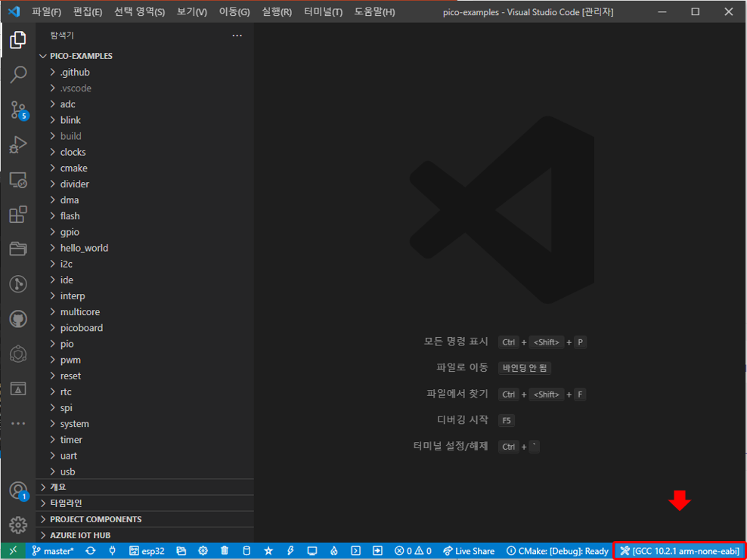Screen dimensions: 747x560
Task: Open the folder icon next to esp32
Action: (x=181, y=551)
